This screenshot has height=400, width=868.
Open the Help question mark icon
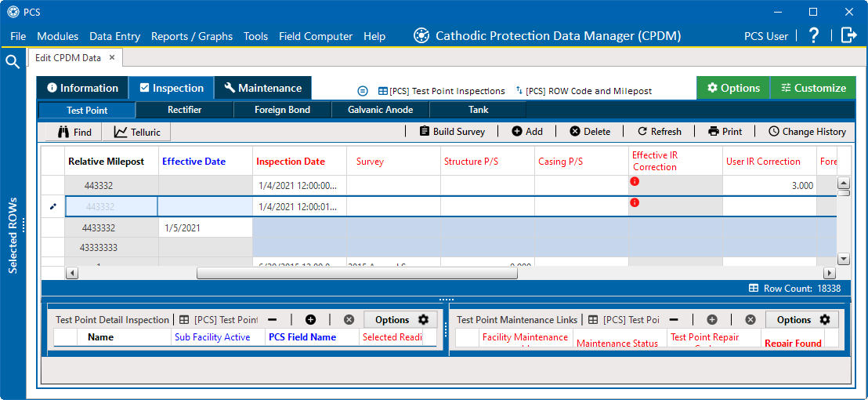[x=814, y=35]
